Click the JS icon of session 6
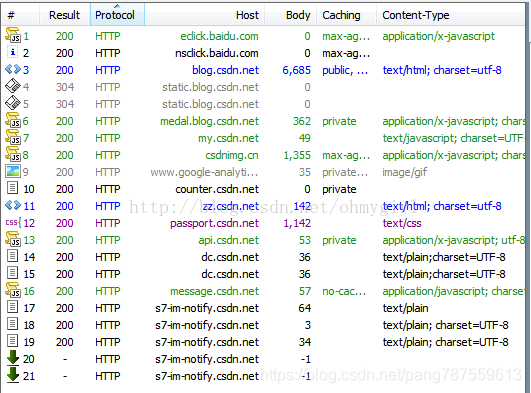 point(13,120)
